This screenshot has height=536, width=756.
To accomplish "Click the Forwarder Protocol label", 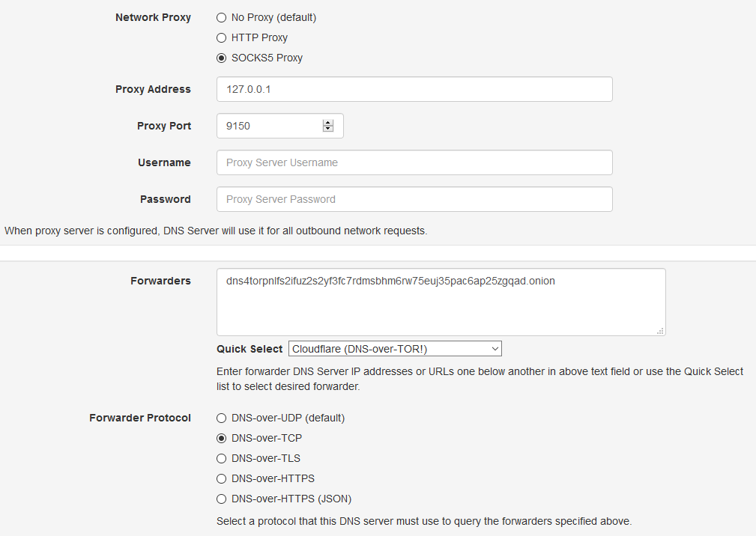I will point(140,418).
